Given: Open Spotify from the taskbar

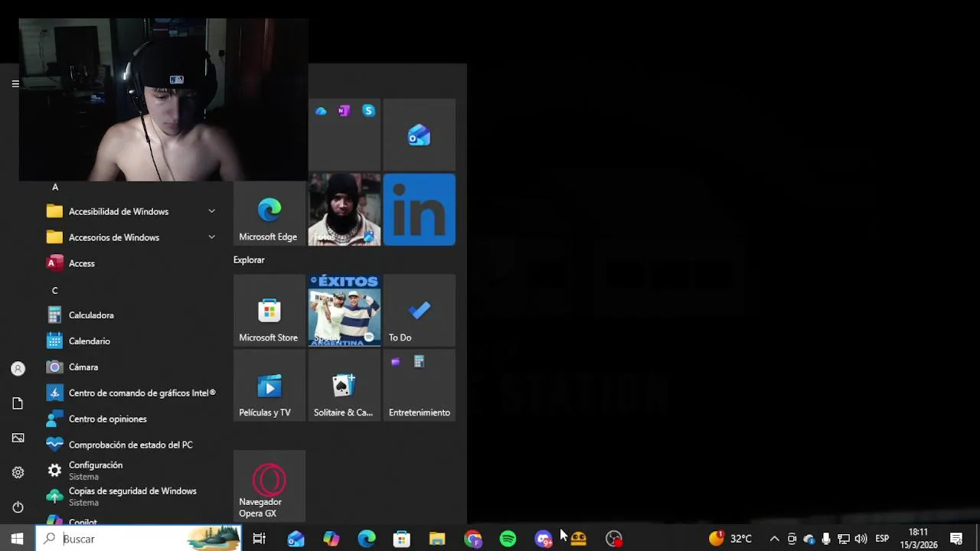Looking at the screenshot, I should pos(508,539).
